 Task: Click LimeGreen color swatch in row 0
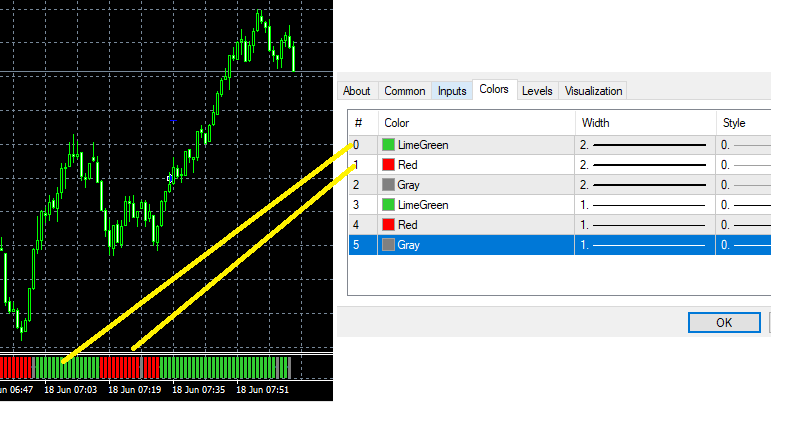pos(388,145)
